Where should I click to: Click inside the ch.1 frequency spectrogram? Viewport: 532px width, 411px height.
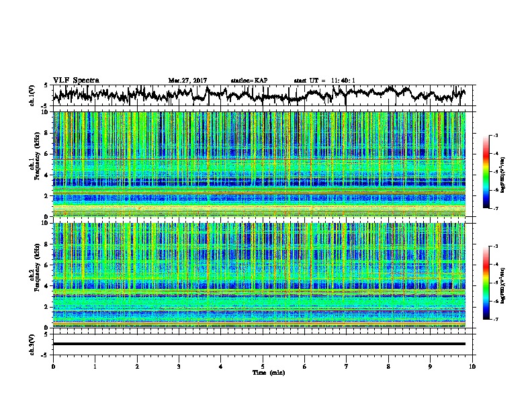point(259,164)
